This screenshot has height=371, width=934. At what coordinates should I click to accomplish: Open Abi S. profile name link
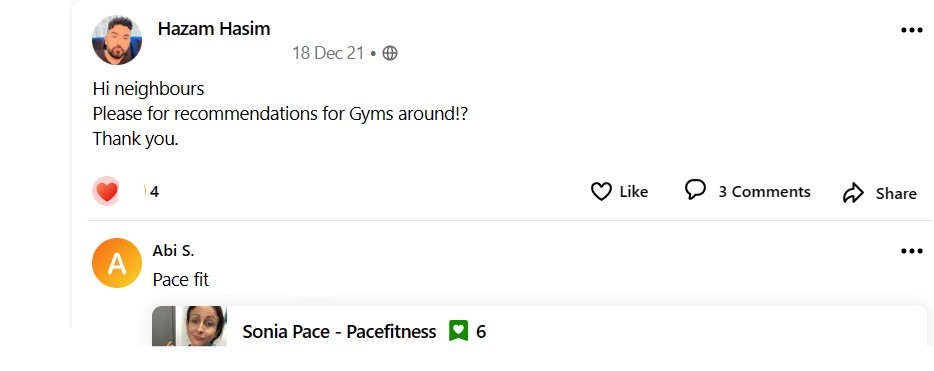173,251
